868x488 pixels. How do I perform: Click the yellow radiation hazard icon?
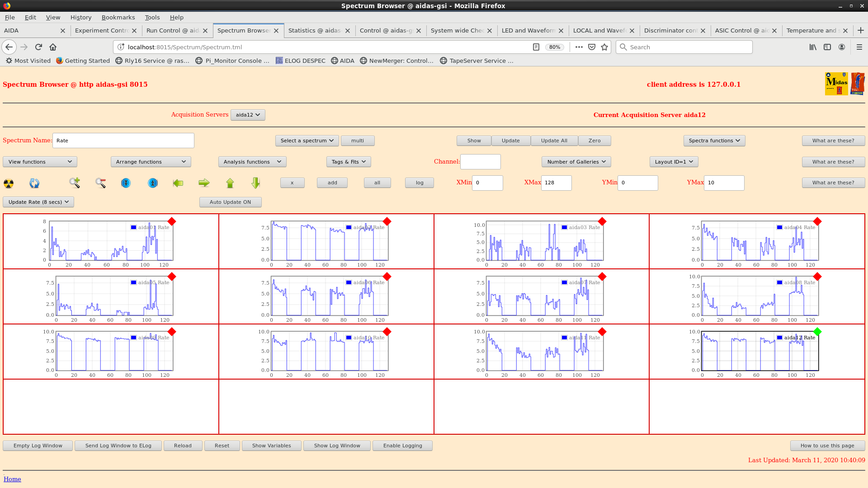(9, 183)
